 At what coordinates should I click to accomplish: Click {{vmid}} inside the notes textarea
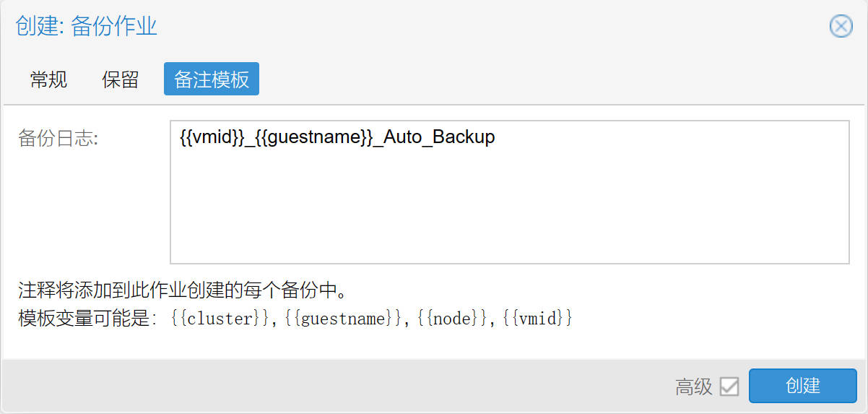(x=212, y=137)
